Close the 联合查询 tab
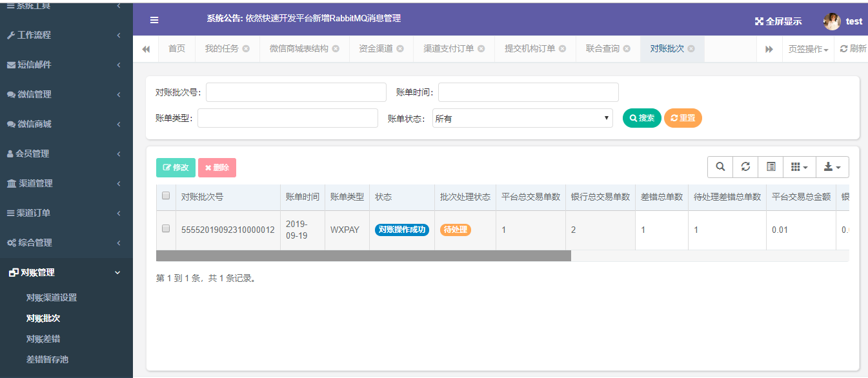Screen dimensions: 868x378 pyautogui.click(x=627, y=49)
